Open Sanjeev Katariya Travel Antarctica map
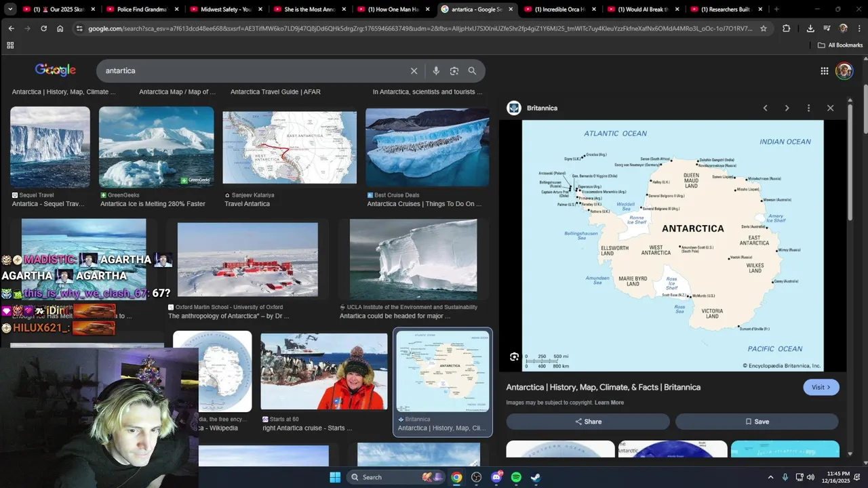 pyautogui.click(x=290, y=147)
